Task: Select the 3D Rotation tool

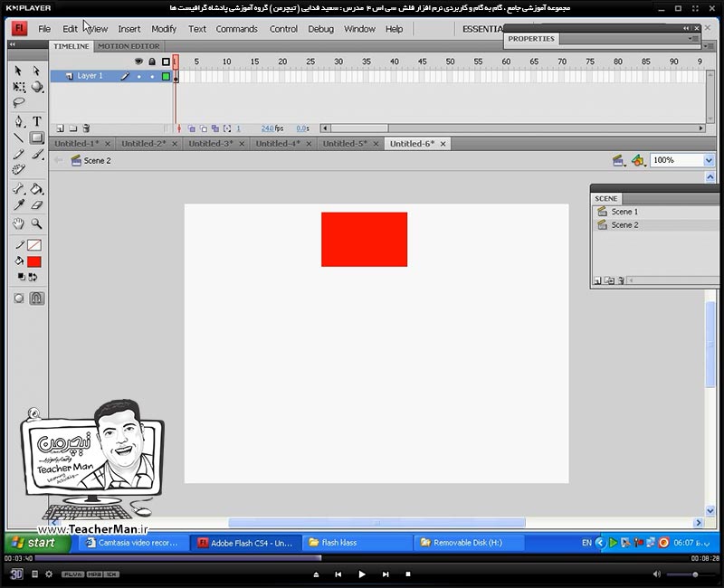Action: 37,87
